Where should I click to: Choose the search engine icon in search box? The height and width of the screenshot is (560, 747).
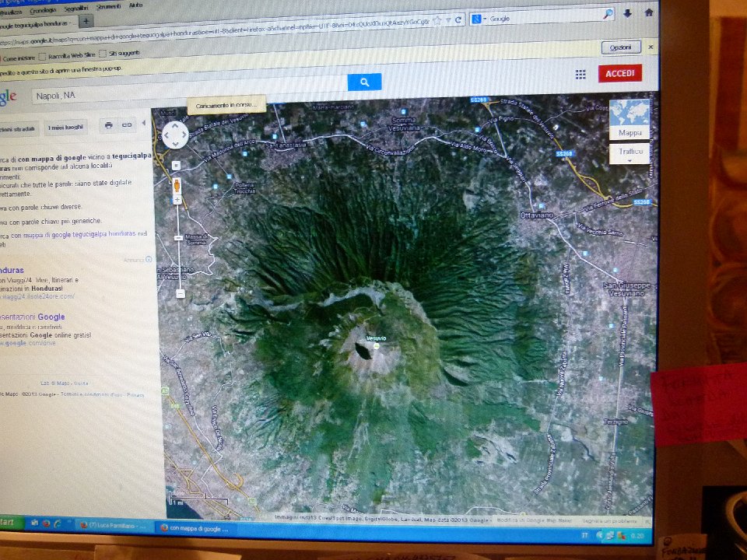tap(477, 19)
